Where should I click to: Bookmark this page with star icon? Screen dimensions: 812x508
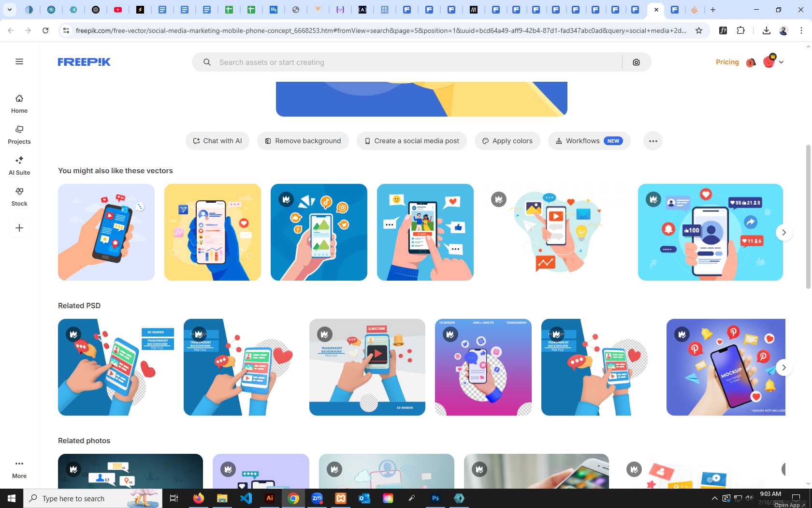(x=699, y=30)
